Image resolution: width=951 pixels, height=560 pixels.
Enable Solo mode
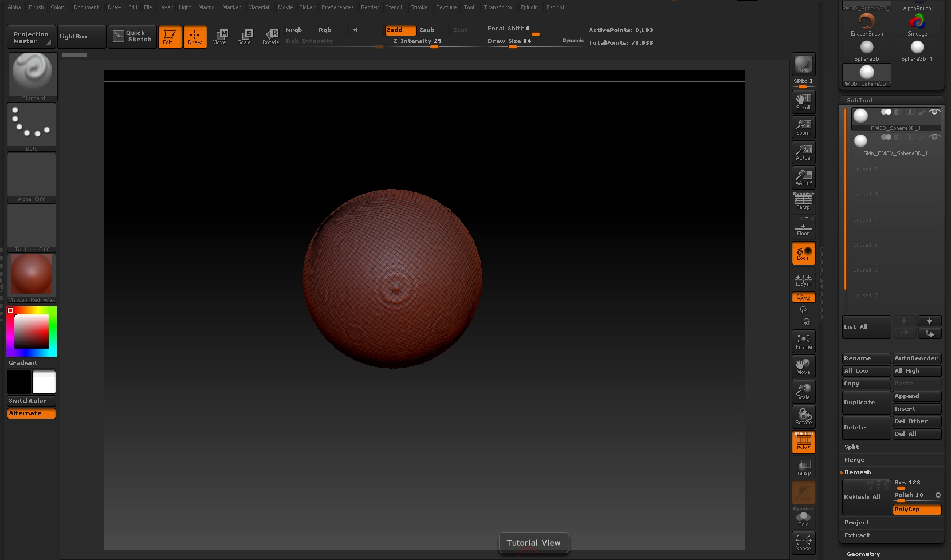803,519
